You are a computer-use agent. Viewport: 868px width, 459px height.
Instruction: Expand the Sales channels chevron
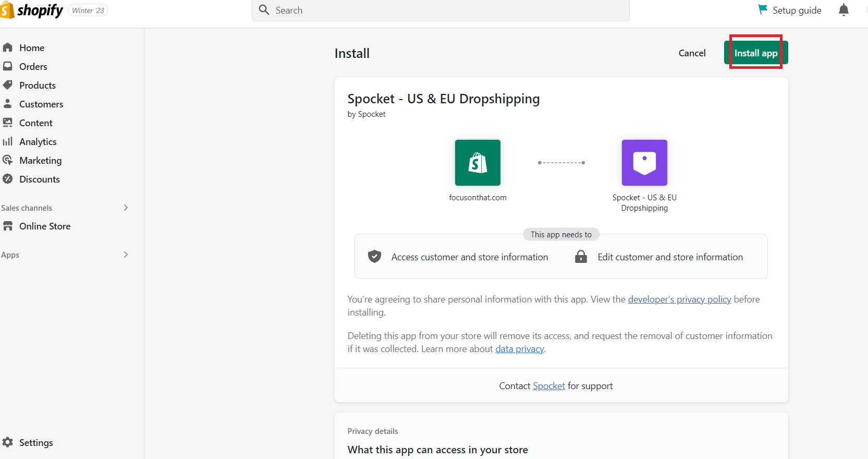126,208
